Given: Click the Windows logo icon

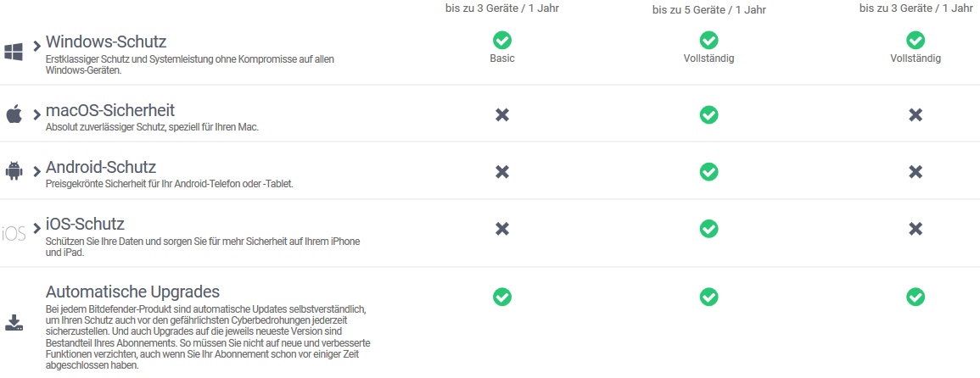Looking at the screenshot, I should tap(14, 51).
